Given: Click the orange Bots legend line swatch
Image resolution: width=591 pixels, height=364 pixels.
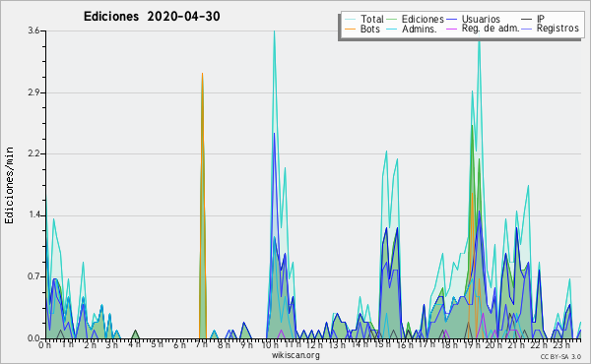Looking at the screenshot, I should pos(350,29).
